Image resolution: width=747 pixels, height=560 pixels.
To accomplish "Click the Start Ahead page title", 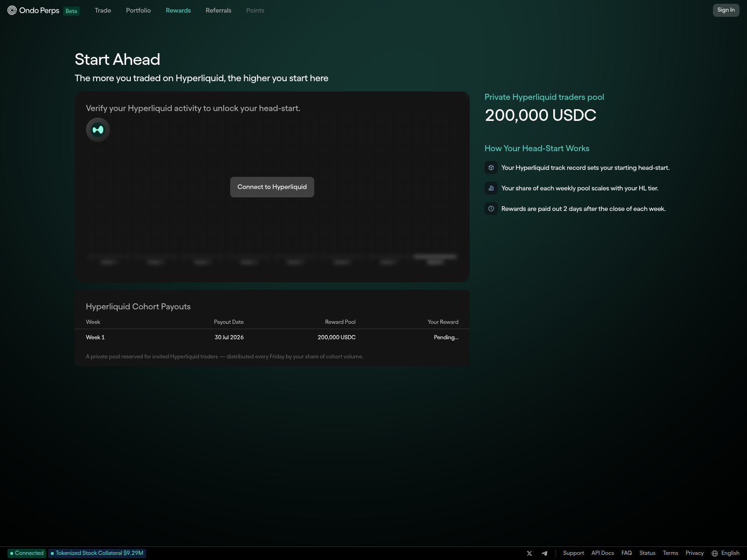I will coord(117,60).
